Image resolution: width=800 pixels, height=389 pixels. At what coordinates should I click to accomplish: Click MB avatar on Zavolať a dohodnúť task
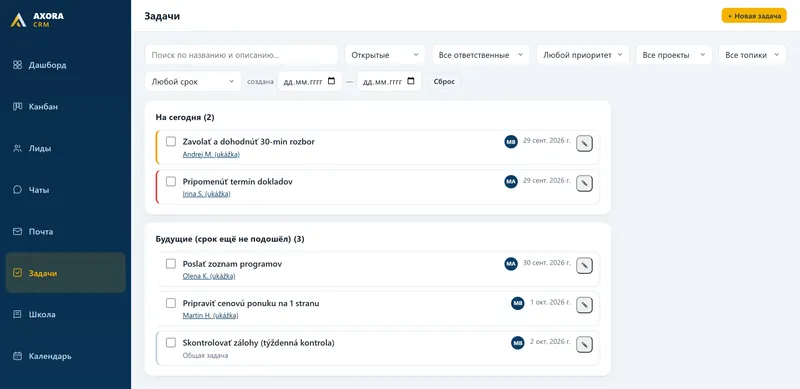511,142
